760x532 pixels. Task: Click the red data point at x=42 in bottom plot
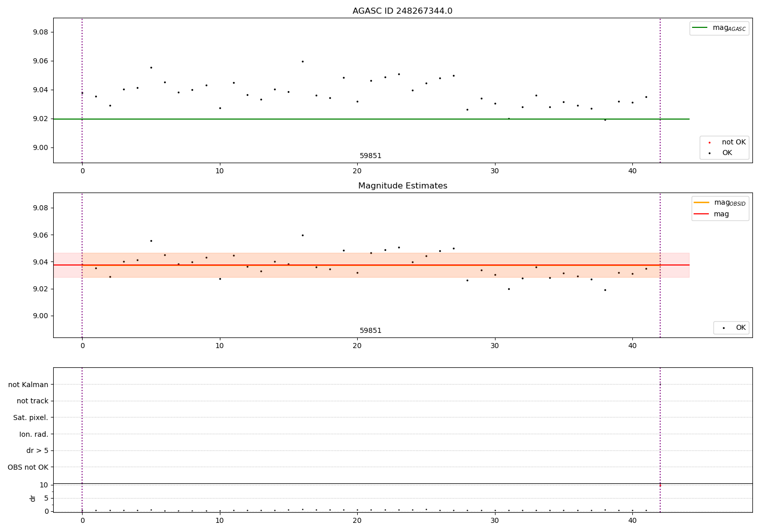point(660,485)
